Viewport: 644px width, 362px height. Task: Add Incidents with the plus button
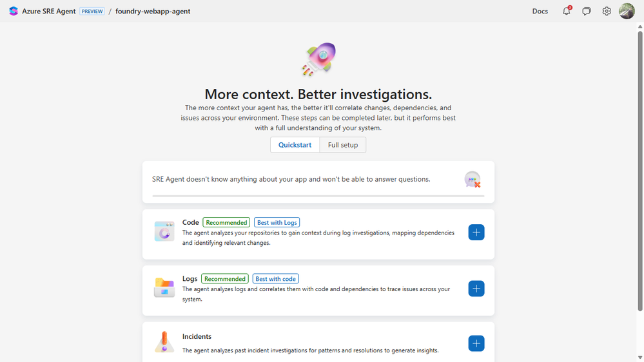pos(476,343)
